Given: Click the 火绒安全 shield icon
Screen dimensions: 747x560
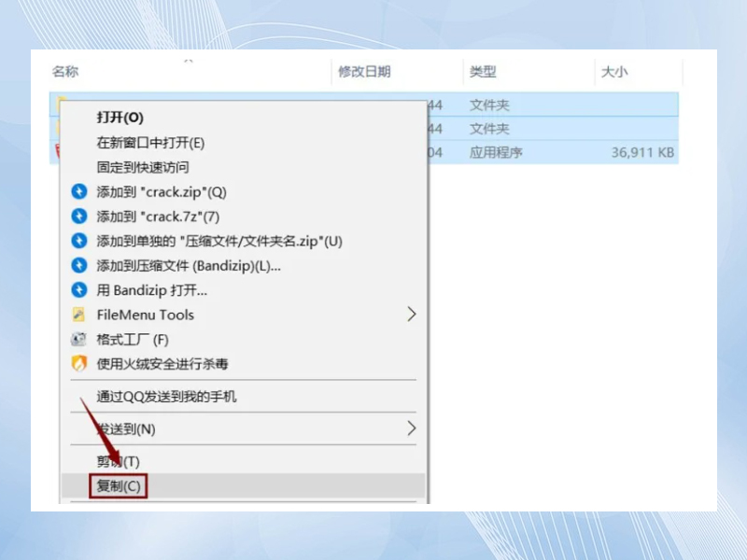Looking at the screenshot, I should click(78, 364).
